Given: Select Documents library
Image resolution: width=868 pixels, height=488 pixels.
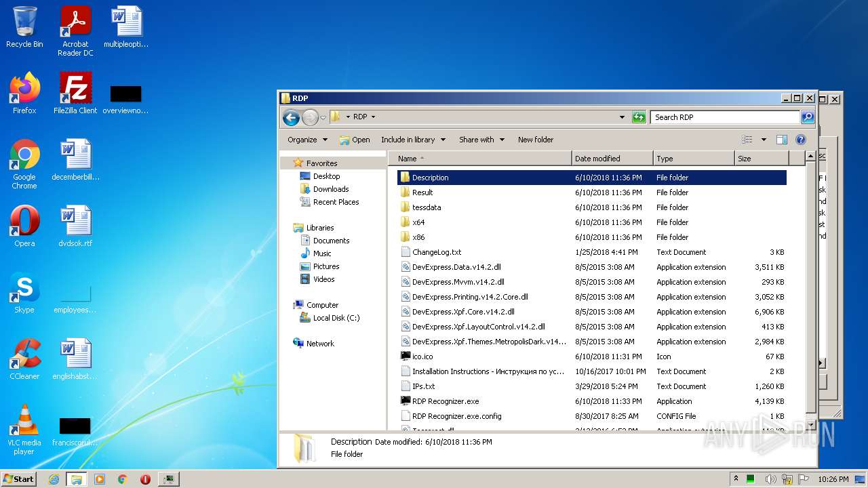Looking at the screenshot, I should 331,241.
